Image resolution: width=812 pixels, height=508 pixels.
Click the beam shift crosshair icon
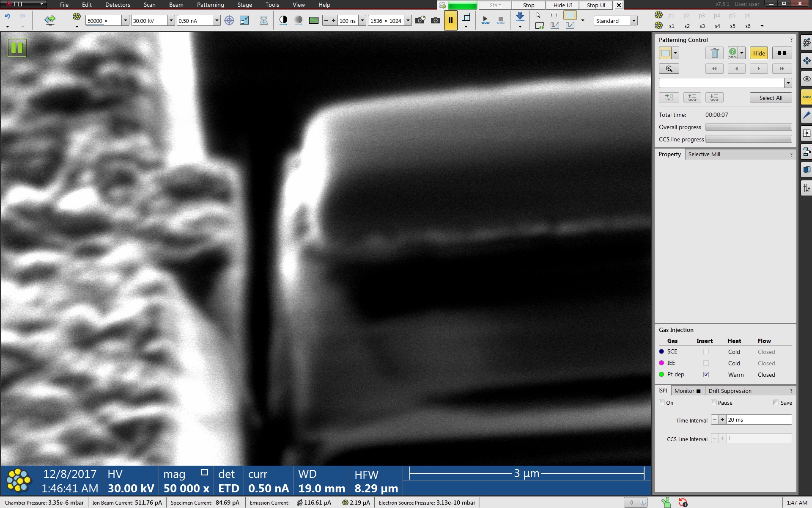[x=229, y=20]
